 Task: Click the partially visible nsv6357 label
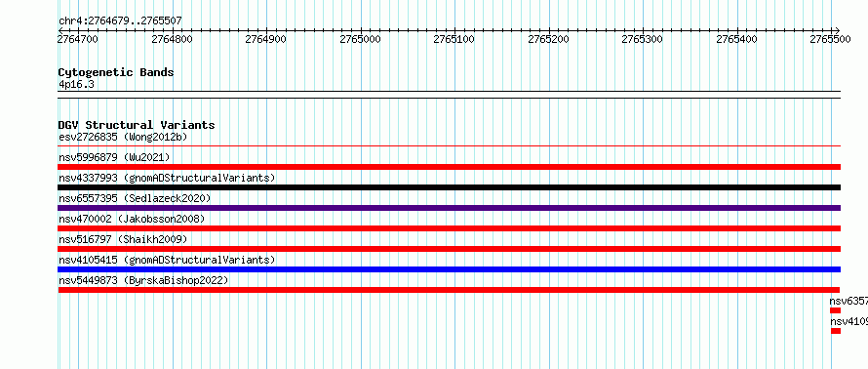point(848,301)
